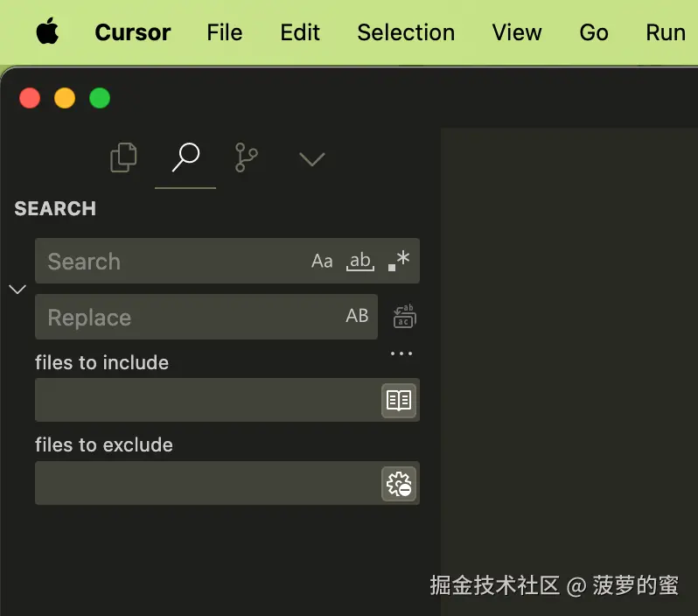Collapse the Replace row with chevron
Viewport: 698px width, 616px height.
(17, 290)
